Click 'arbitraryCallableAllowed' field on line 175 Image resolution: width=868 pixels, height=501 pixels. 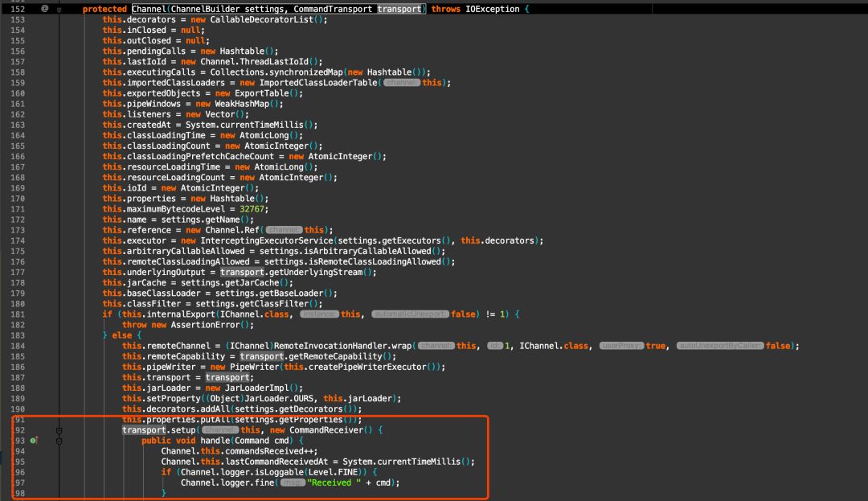point(186,252)
